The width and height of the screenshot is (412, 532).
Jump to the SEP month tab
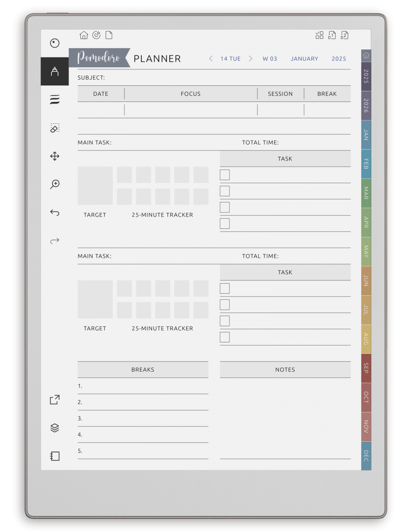(366, 368)
